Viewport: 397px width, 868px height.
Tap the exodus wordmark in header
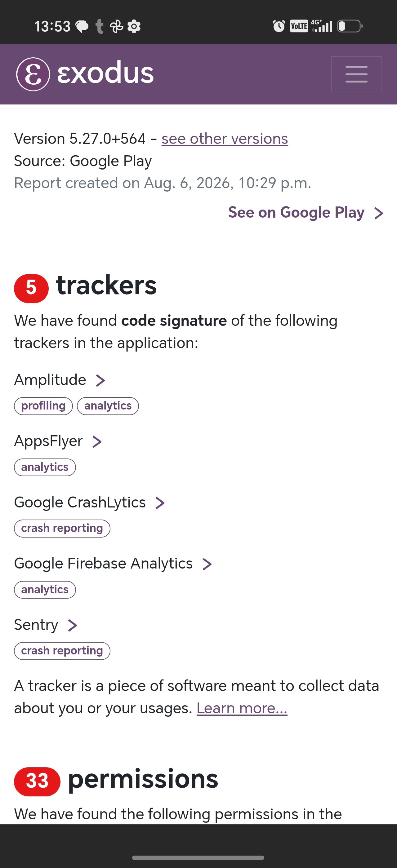click(105, 73)
